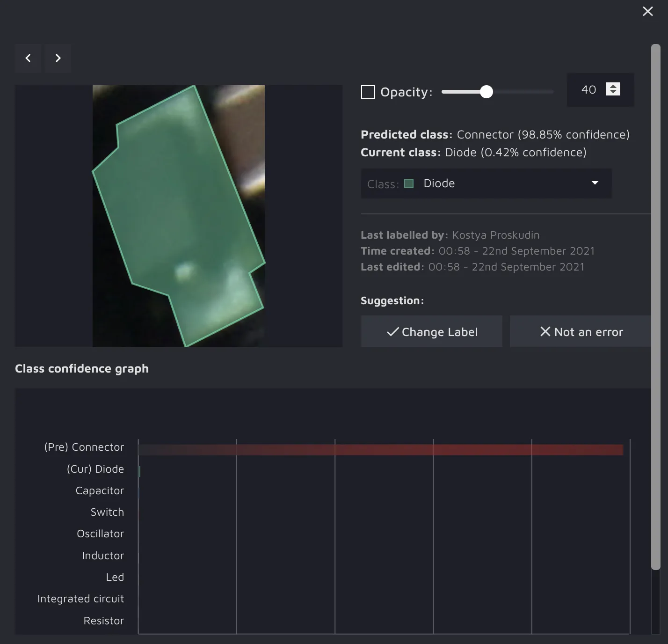Image resolution: width=668 pixels, height=644 pixels.
Task: Click the Resistor label in the graph
Action: pyautogui.click(x=103, y=621)
